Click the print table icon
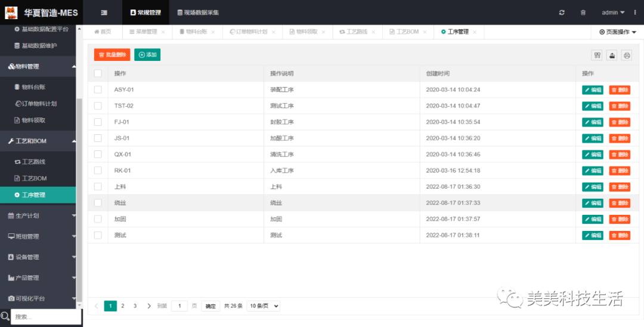This screenshot has width=644, height=327. (x=627, y=55)
